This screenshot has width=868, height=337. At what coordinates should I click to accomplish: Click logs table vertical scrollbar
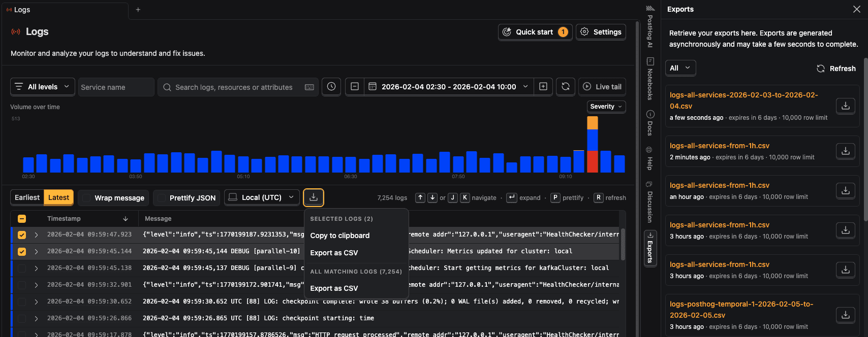coord(623,244)
